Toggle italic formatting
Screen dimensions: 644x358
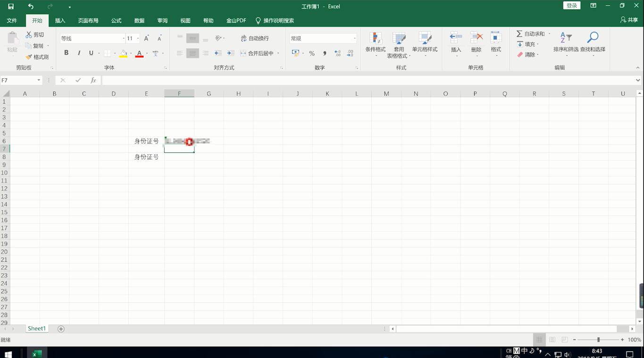79,53
